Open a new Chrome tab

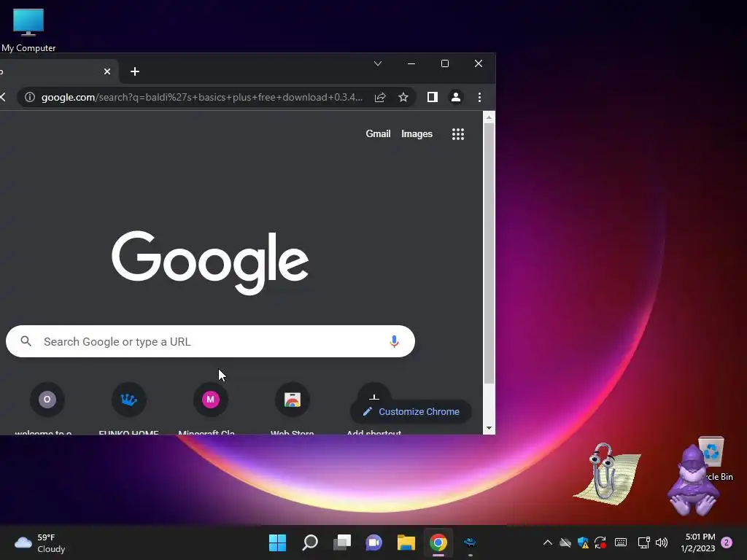coord(135,71)
